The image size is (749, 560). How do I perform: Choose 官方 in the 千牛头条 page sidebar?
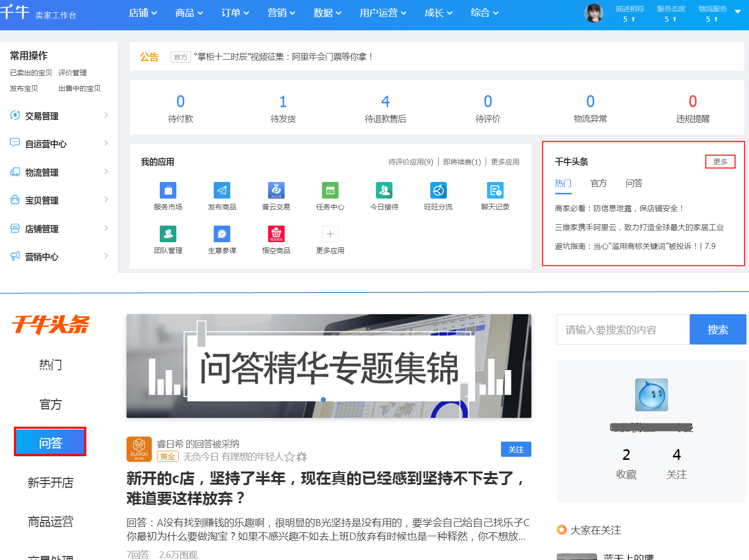(x=50, y=404)
